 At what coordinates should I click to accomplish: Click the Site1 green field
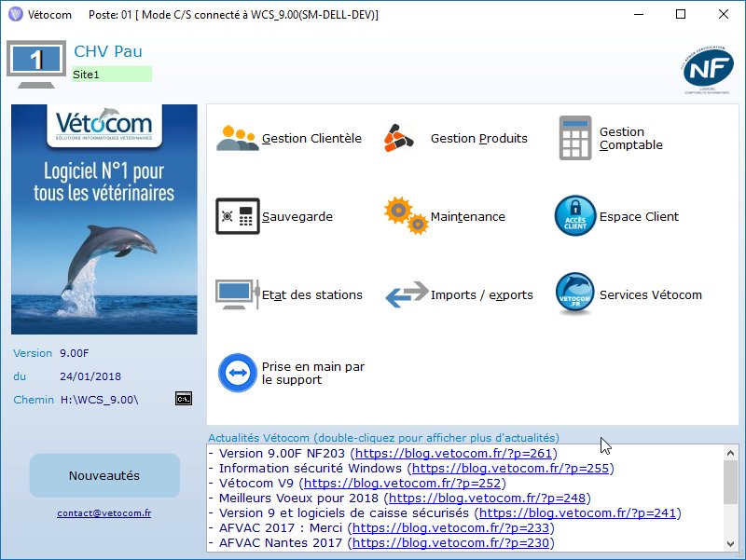coord(112,75)
